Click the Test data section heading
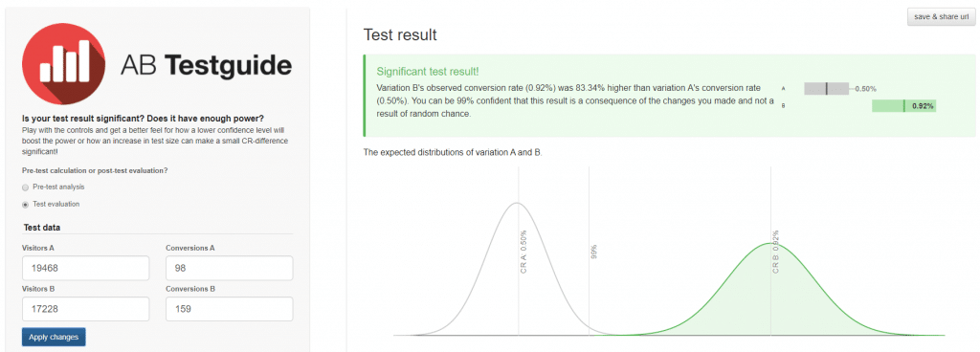980x352 pixels. 42,228
